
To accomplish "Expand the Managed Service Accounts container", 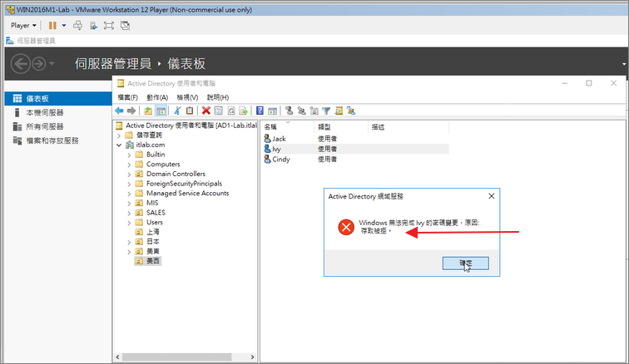I will pos(129,194).
